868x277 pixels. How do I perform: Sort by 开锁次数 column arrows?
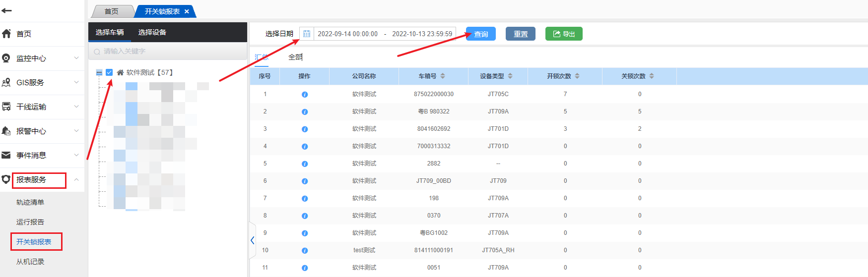(x=577, y=76)
